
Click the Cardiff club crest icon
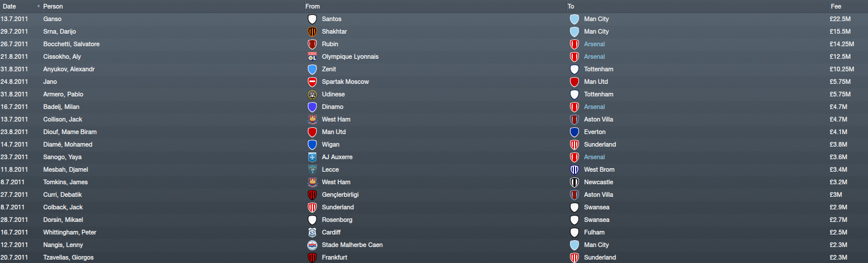pyautogui.click(x=312, y=232)
